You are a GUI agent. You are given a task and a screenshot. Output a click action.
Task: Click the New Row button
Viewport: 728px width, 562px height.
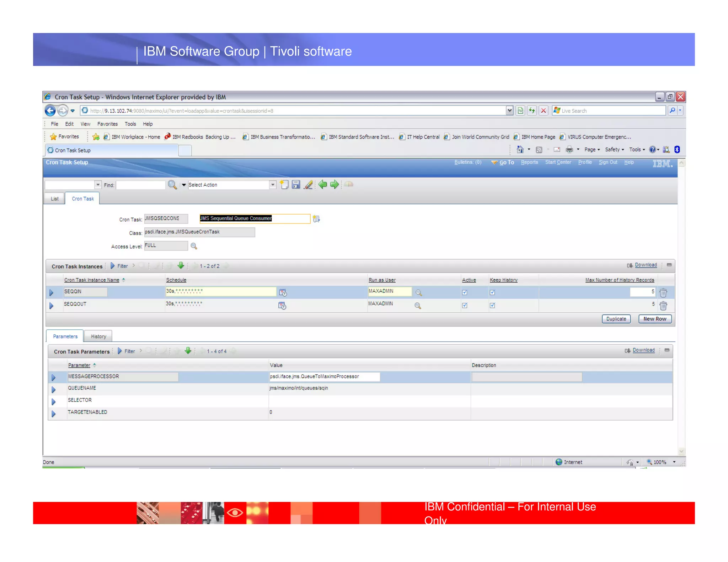click(655, 319)
